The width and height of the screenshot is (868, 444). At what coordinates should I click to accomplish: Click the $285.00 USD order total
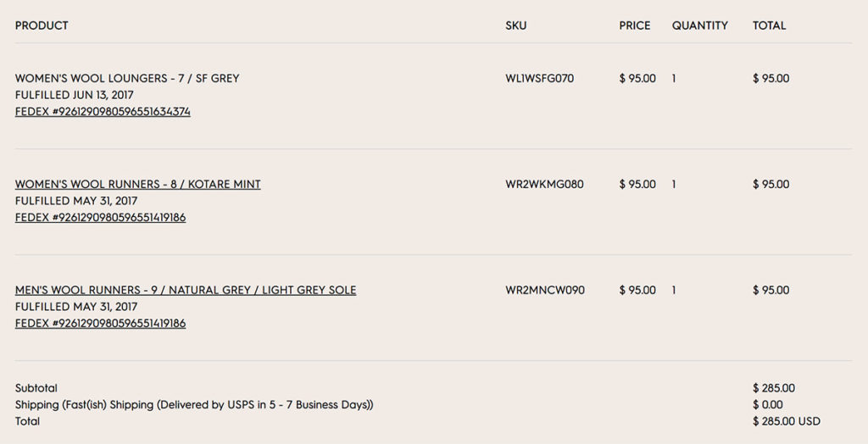tap(786, 421)
